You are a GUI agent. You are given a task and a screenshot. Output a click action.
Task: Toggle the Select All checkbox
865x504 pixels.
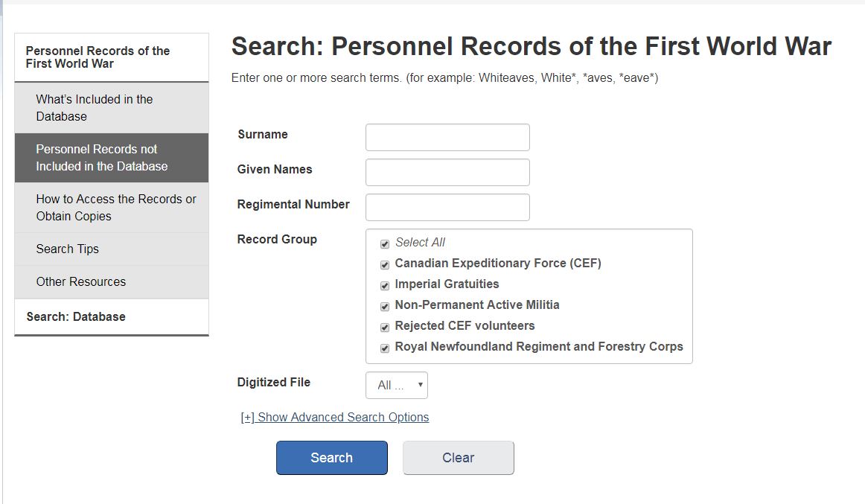click(x=385, y=243)
